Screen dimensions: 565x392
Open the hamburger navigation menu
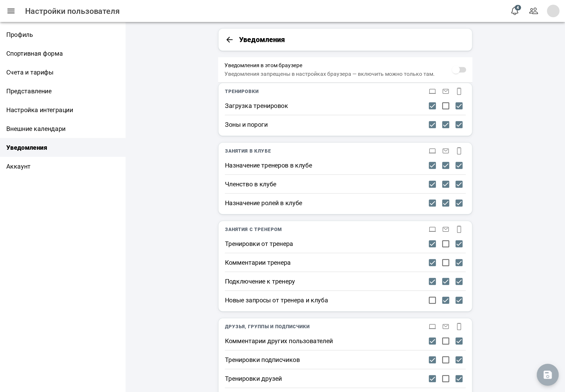click(11, 11)
